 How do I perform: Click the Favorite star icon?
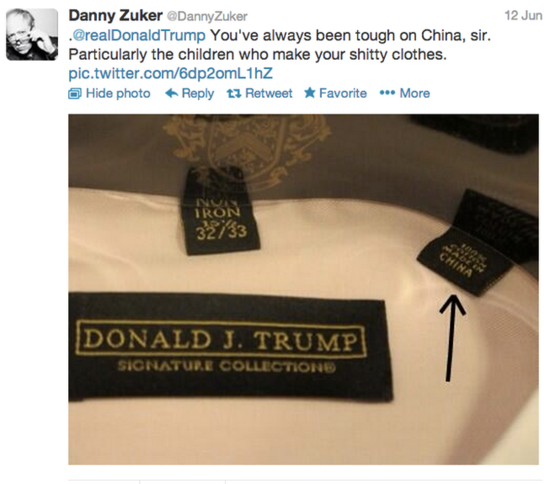[x=310, y=93]
